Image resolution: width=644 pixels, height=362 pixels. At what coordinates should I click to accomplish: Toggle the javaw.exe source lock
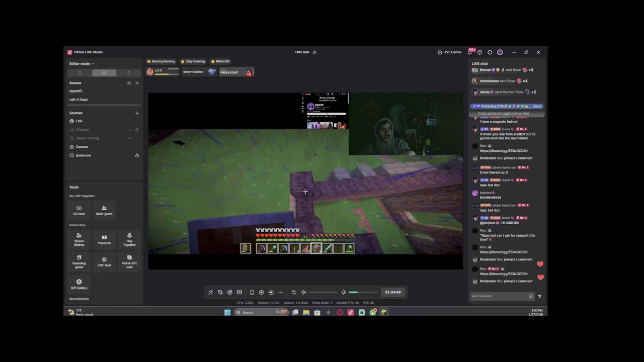pyautogui.click(x=137, y=155)
